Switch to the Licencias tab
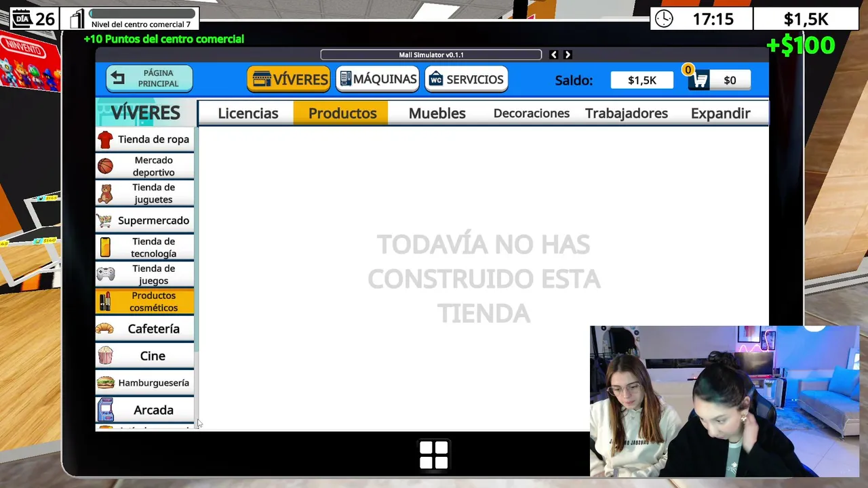This screenshot has width=868, height=488. point(248,113)
